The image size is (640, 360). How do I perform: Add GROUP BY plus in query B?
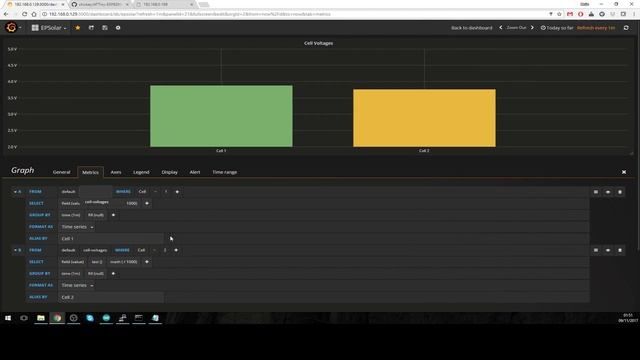(113, 274)
